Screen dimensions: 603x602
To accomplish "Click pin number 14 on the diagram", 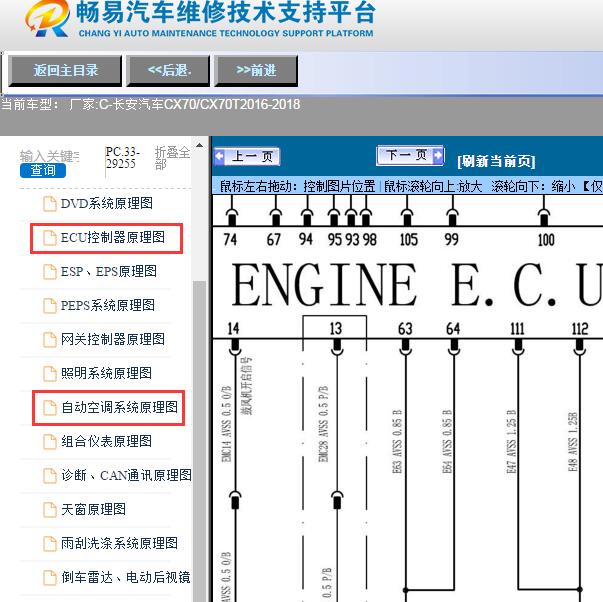I will pyautogui.click(x=233, y=328).
